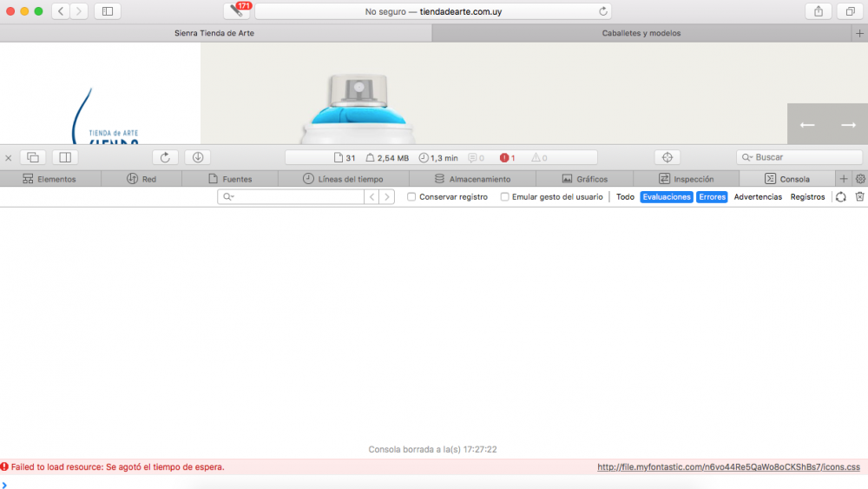Switch to Sienra Tienda de Arte tab
Viewport: 868px width, 489px height.
(x=214, y=33)
